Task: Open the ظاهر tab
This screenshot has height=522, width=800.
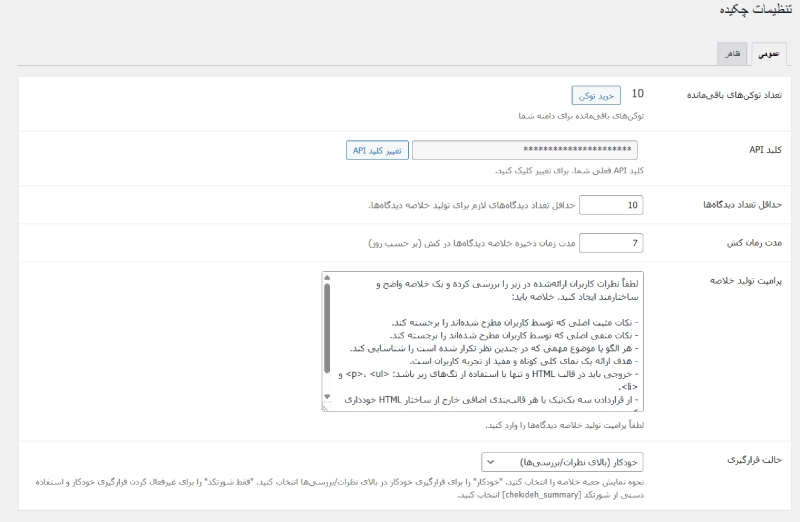Action: coord(732,54)
